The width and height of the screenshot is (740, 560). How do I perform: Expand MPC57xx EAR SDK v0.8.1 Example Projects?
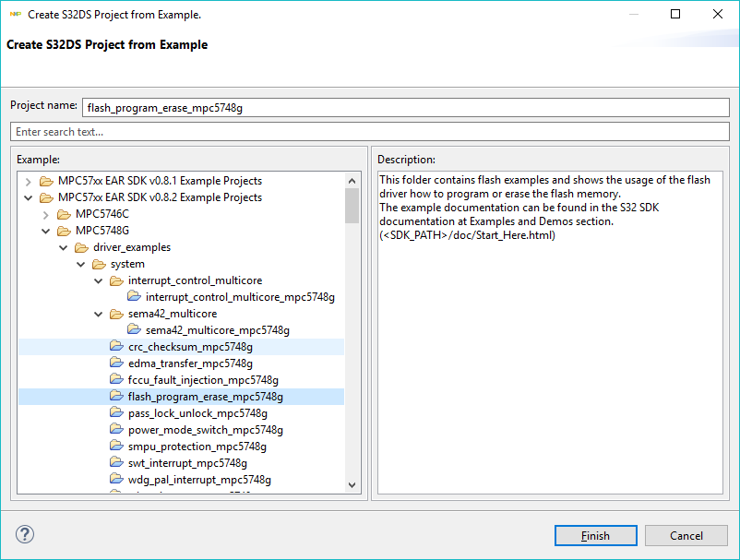pyautogui.click(x=29, y=181)
